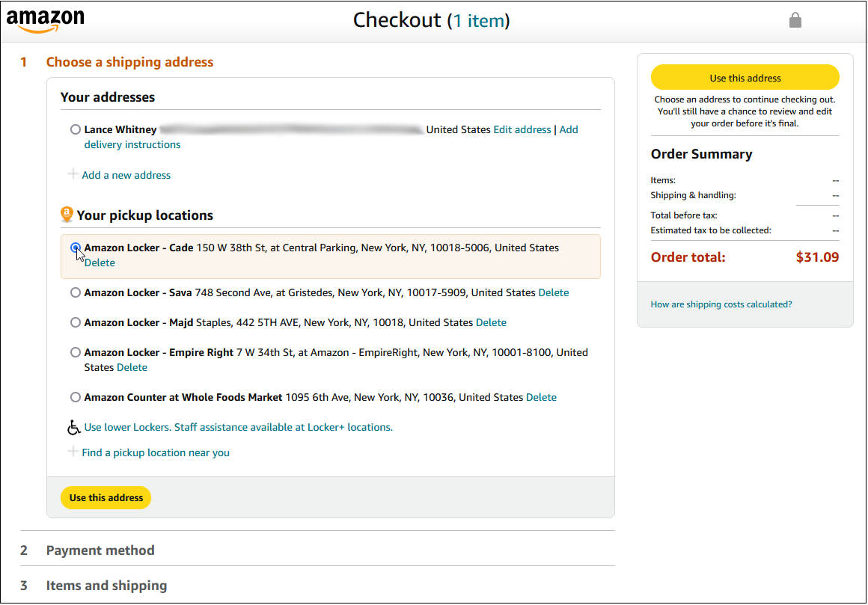The width and height of the screenshot is (868, 605).
Task: Click the plus icon beside Find a pickup location
Action: pos(73,452)
